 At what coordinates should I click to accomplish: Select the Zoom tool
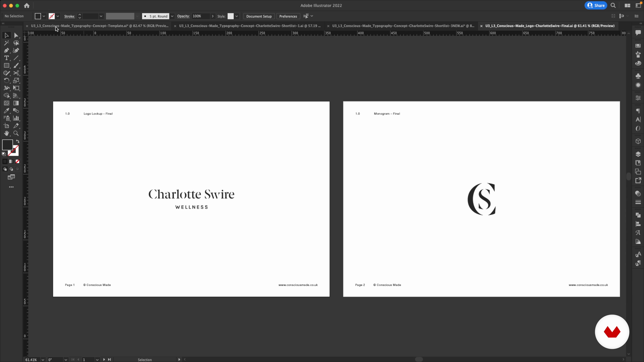tap(16, 133)
